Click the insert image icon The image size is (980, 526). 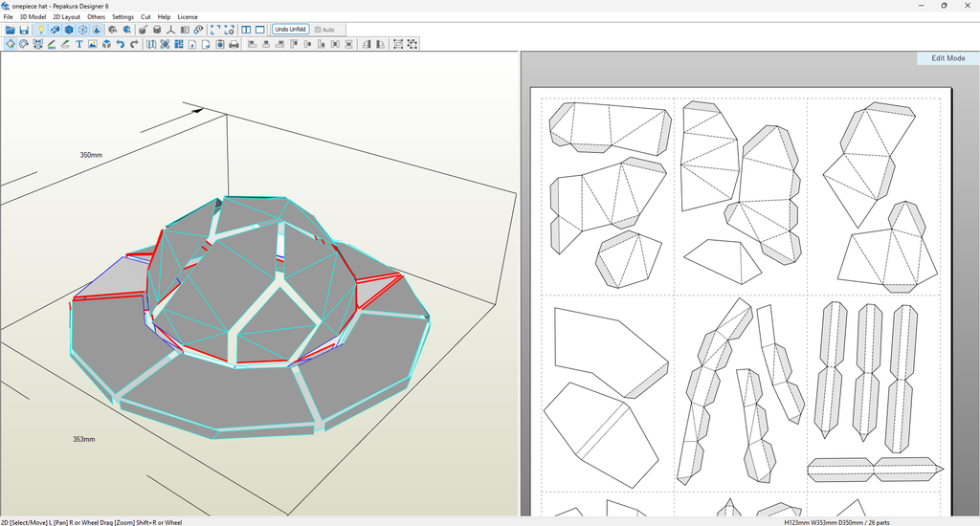coord(93,44)
